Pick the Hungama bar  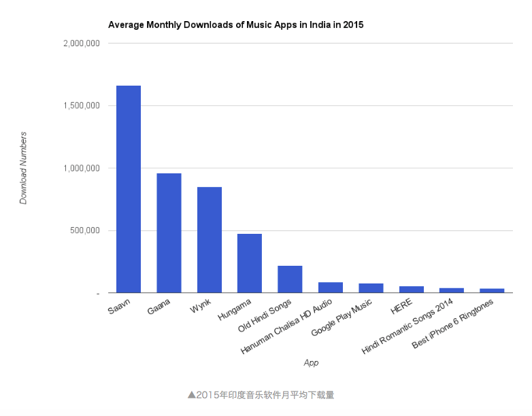250,263
